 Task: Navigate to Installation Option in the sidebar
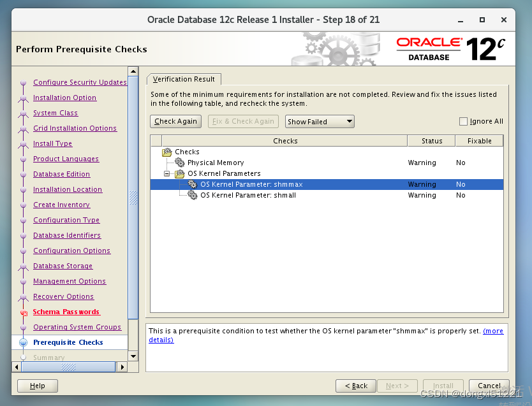click(64, 98)
